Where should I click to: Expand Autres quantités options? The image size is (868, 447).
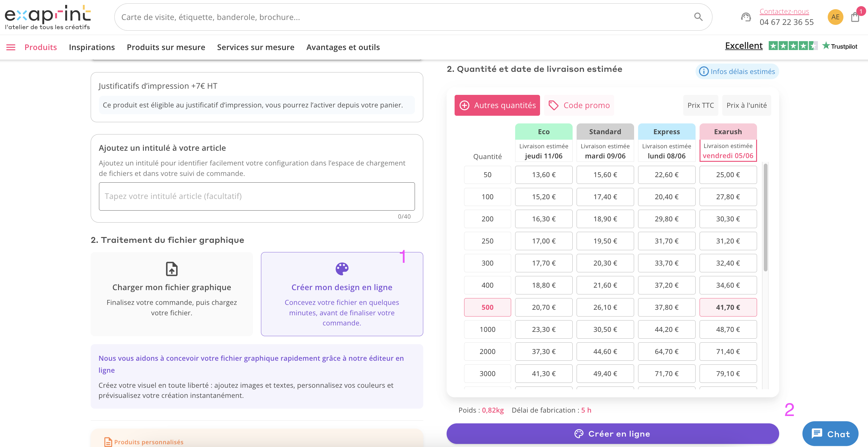pos(497,105)
